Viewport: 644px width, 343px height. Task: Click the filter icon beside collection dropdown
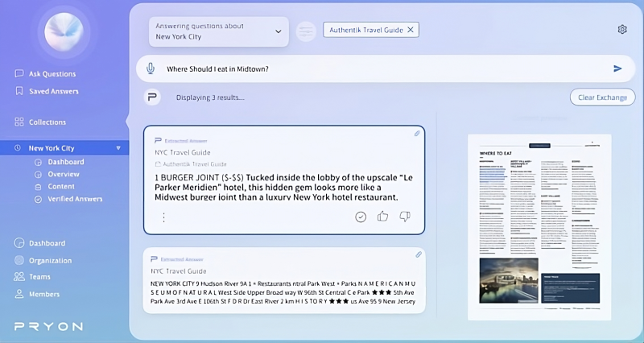(306, 31)
